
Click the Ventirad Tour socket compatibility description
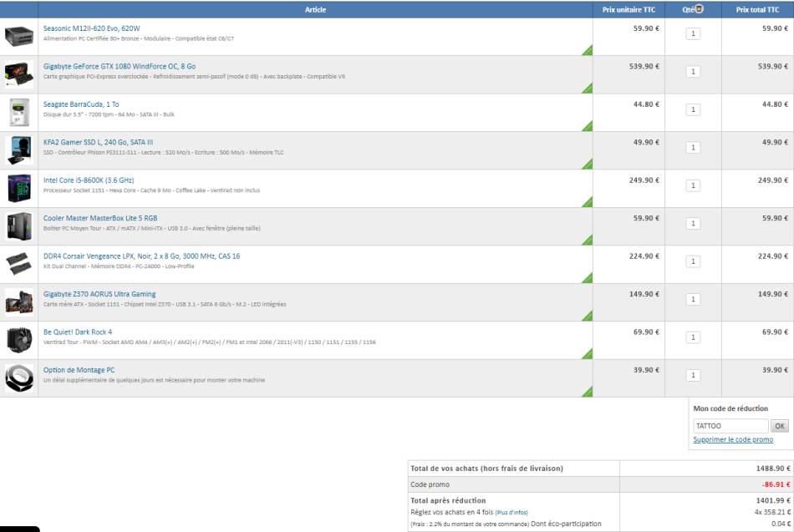click(x=210, y=342)
